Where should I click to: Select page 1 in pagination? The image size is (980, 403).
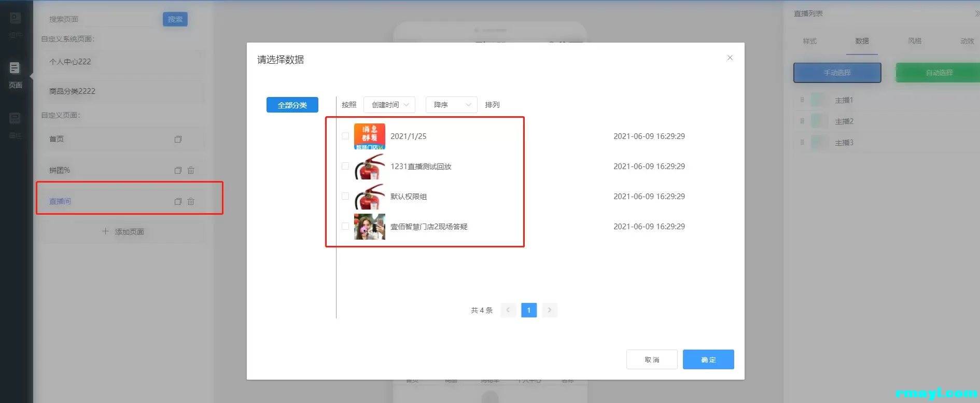pyautogui.click(x=529, y=310)
